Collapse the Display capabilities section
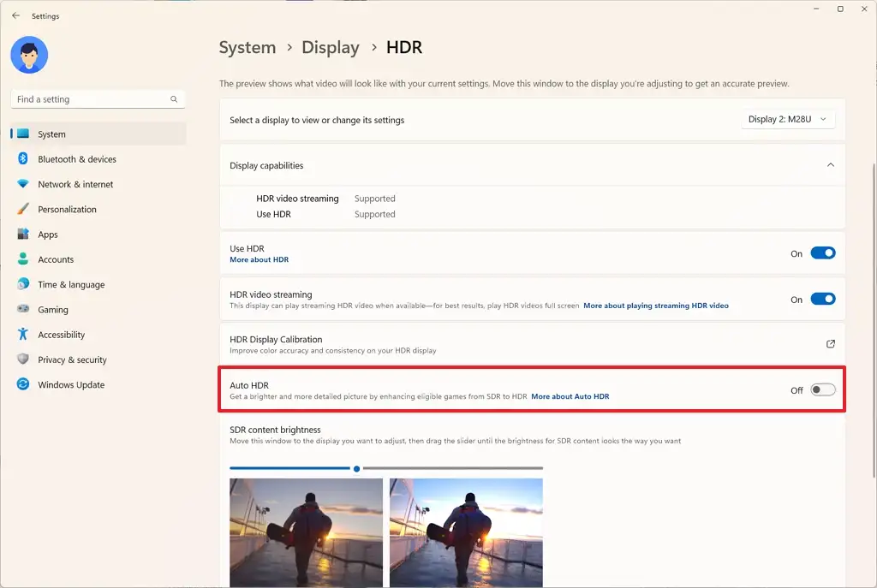Viewport: 877px width, 588px height. pyautogui.click(x=829, y=164)
